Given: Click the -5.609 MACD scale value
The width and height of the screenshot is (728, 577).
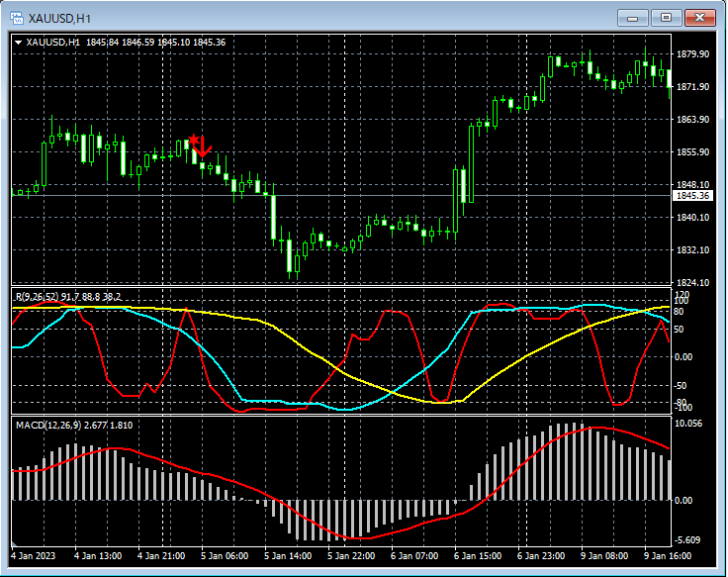Looking at the screenshot, I should [x=688, y=539].
